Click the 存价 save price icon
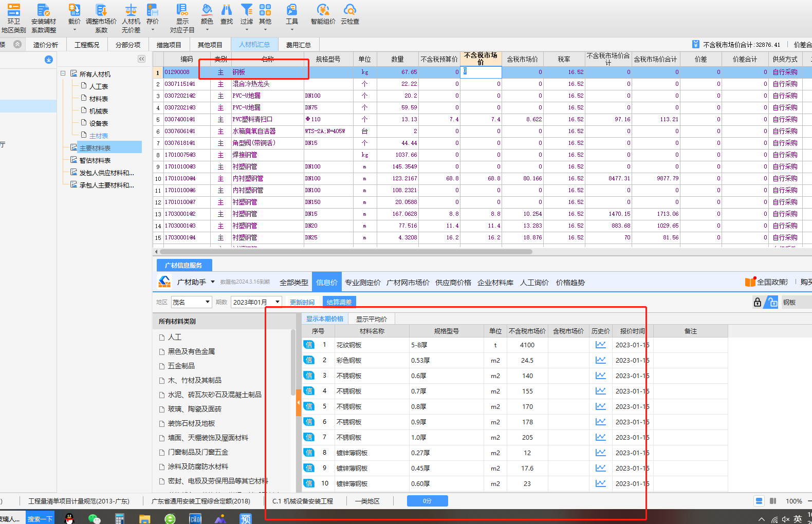 [x=153, y=10]
